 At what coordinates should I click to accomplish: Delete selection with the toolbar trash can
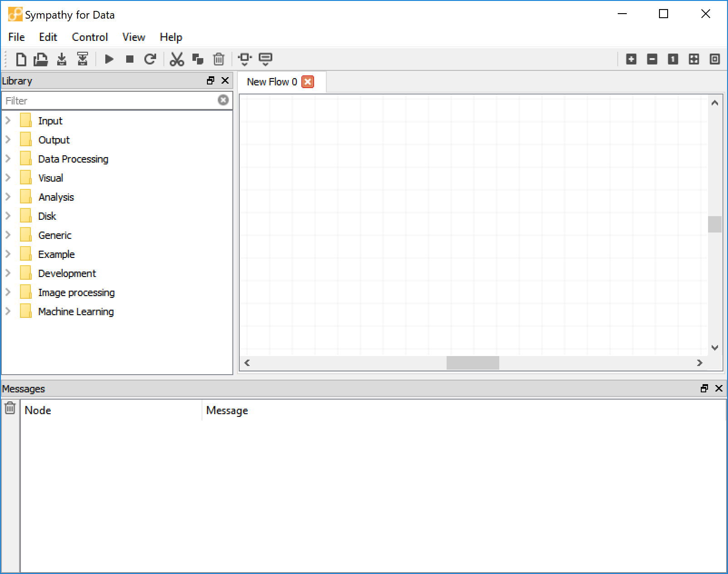[219, 59]
